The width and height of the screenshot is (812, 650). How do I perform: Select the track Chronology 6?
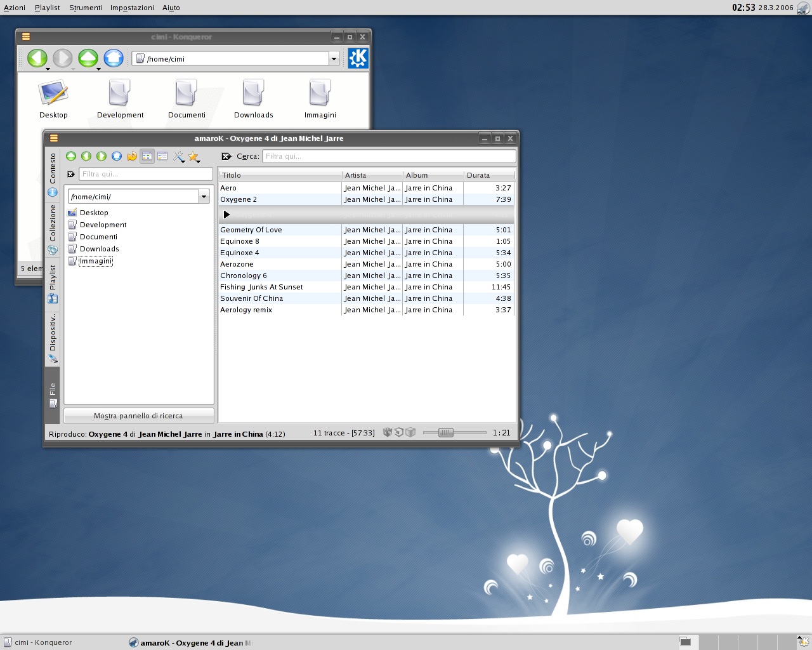click(365, 275)
